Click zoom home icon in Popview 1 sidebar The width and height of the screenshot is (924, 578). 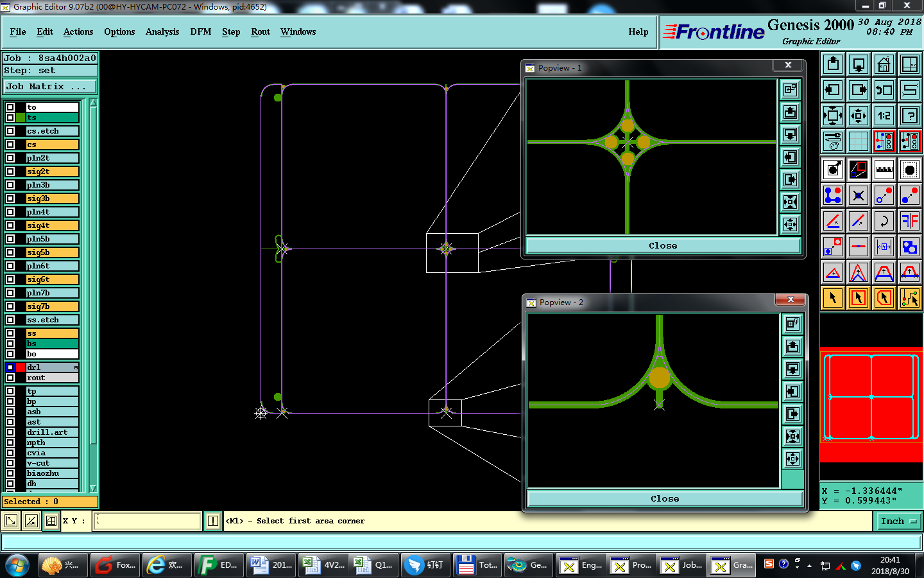(791, 89)
